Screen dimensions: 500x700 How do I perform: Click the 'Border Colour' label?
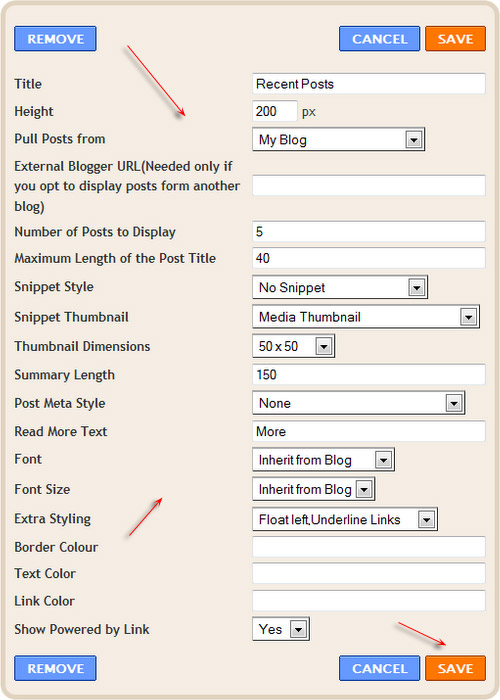coord(56,547)
